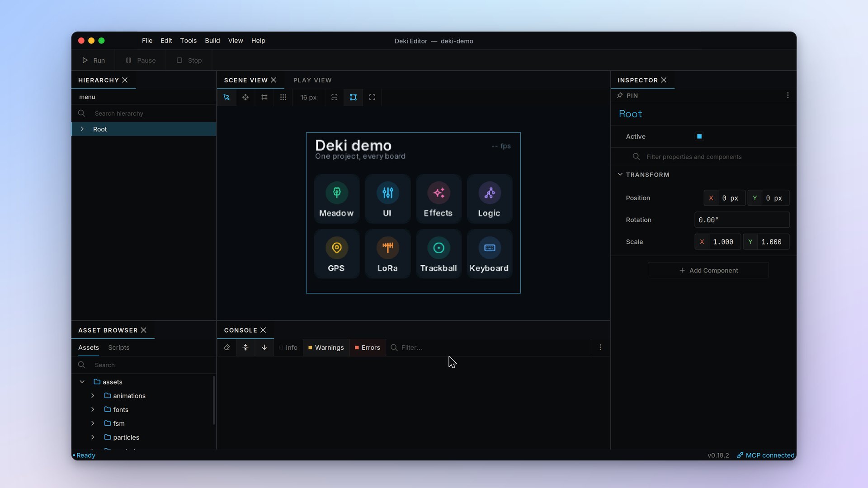
Task: Collapse the assets folder
Action: pos(82,382)
